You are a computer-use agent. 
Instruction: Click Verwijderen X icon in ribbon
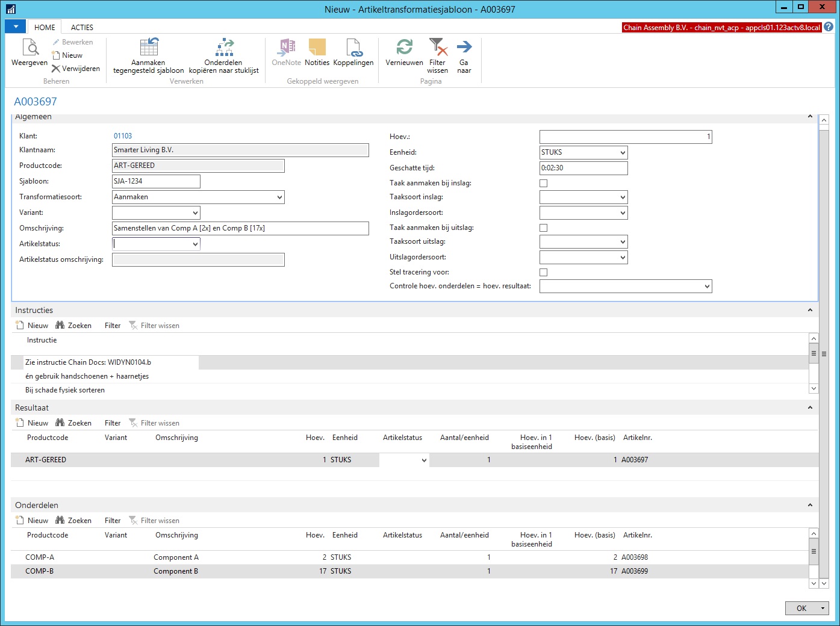coord(56,69)
